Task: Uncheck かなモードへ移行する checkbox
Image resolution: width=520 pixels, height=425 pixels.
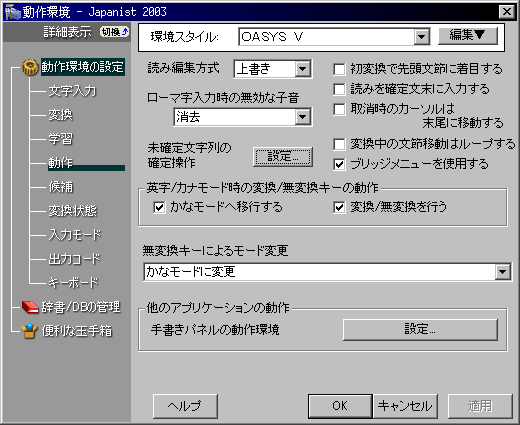Action: pos(159,207)
